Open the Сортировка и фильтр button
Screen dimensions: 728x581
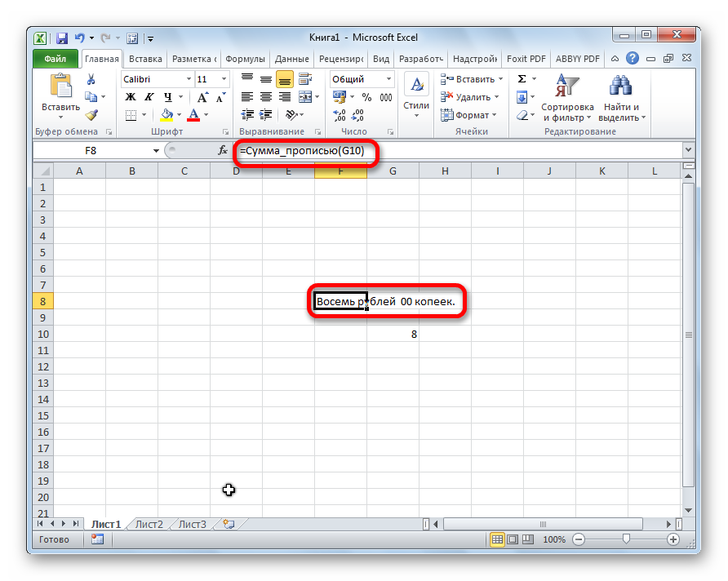[566, 98]
